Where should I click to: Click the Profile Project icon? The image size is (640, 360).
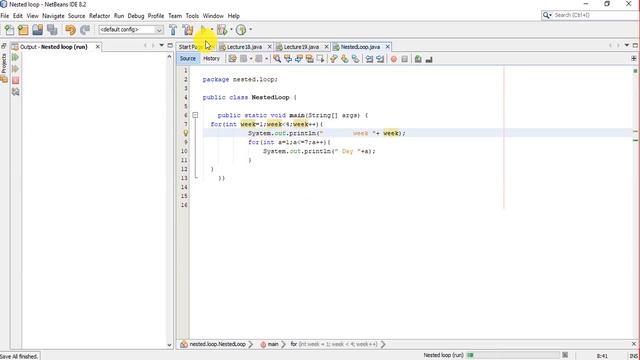[x=241, y=30]
